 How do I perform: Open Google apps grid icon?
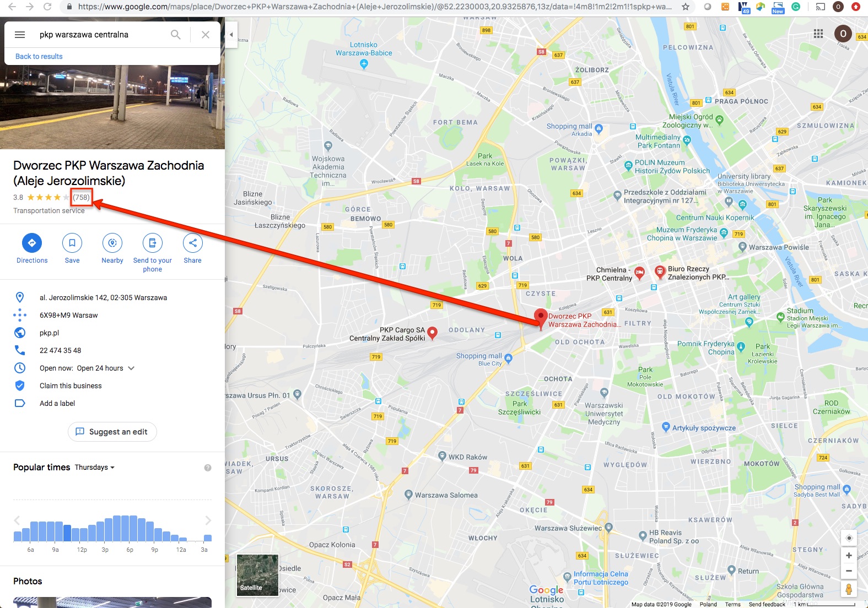(818, 34)
